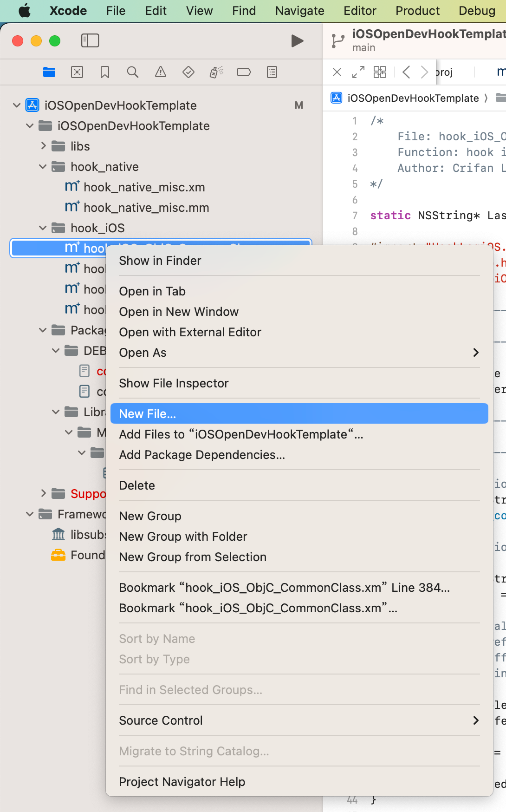Screen dimensions: 506x812
Task: Collapse the iOSOpenDevHookTemplate group folder
Action: [x=30, y=126]
